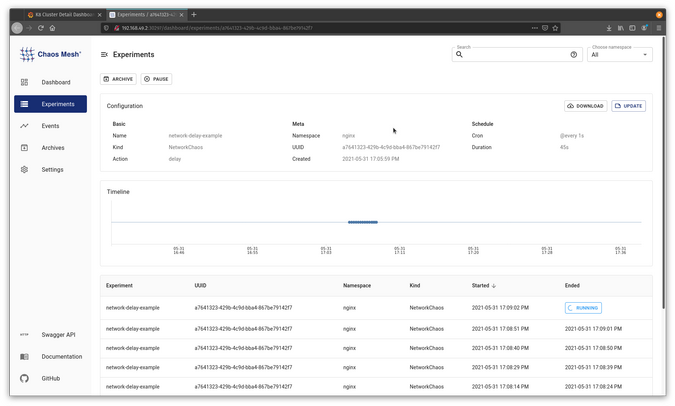Image resolution: width=675 pixels, height=406 pixels.
Task: Open GitHub link in sidebar
Action: pos(50,378)
